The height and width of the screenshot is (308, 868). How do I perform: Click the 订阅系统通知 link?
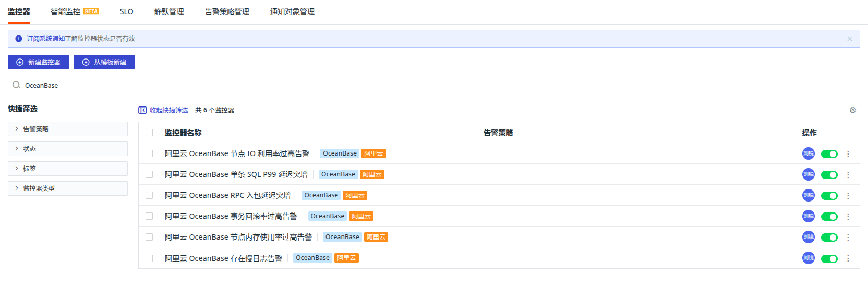[46, 39]
